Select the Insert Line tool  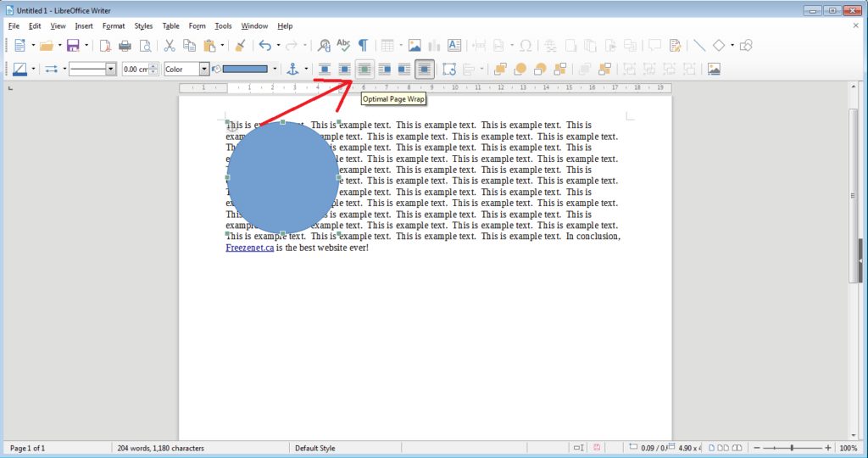tap(699, 46)
